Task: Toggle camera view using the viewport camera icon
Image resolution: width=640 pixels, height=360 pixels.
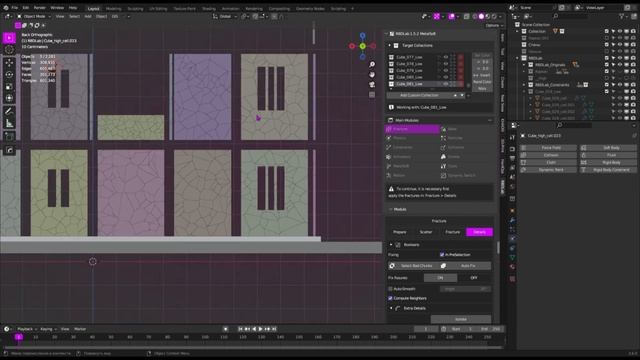Action: pos(372,84)
